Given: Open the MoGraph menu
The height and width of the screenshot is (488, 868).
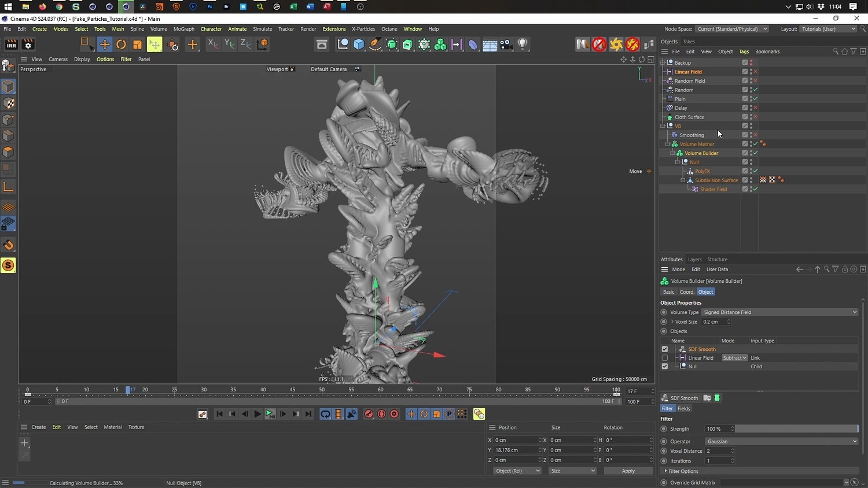Looking at the screenshot, I should point(183,29).
